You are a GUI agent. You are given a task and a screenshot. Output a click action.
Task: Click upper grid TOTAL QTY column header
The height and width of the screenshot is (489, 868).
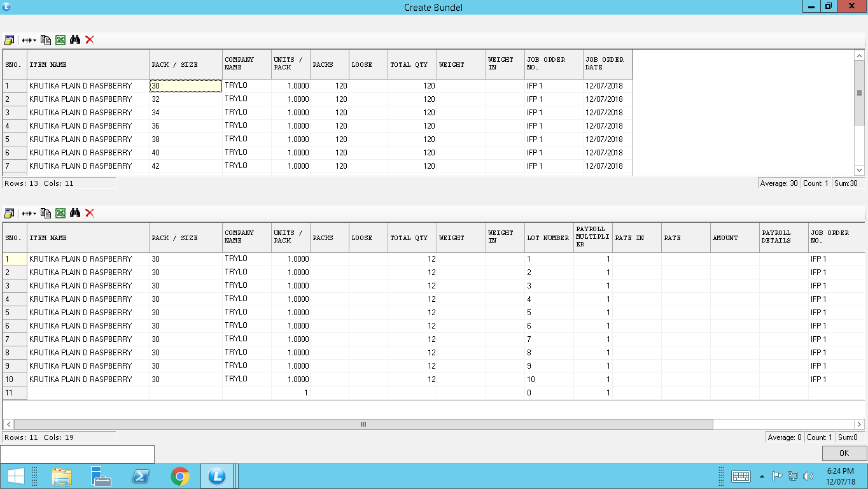412,64
